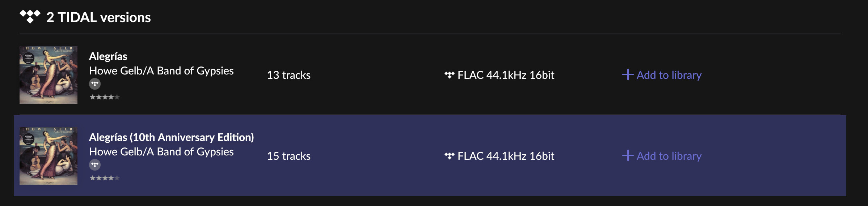Open the Alegrías (10th Anniversary Edition) title link
868x206 pixels.
coord(171,137)
